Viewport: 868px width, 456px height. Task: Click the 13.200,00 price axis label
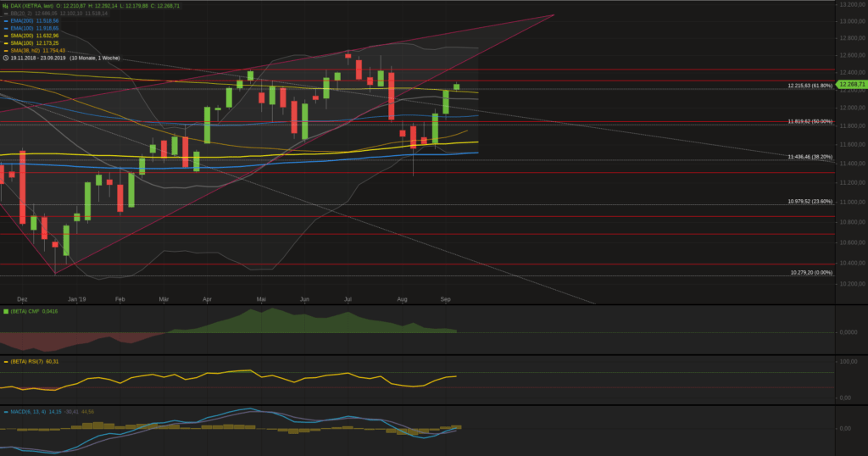(x=853, y=4)
